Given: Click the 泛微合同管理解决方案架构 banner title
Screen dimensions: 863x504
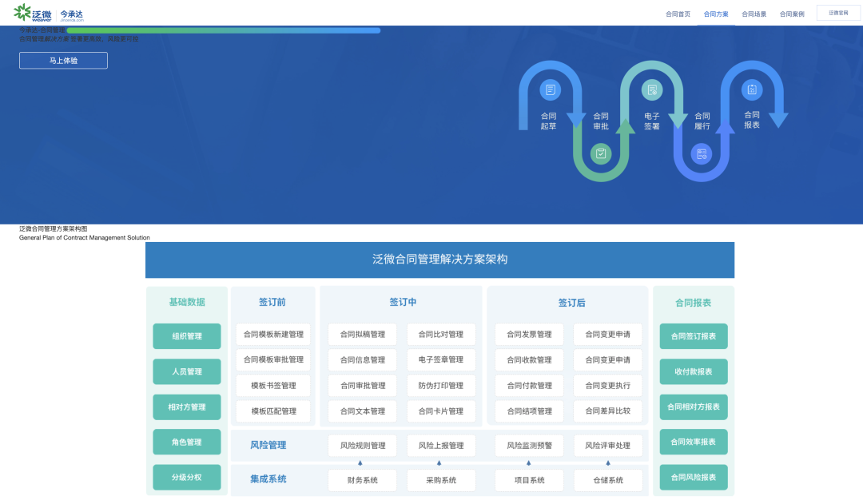Looking at the screenshot, I should pyautogui.click(x=439, y=259).
